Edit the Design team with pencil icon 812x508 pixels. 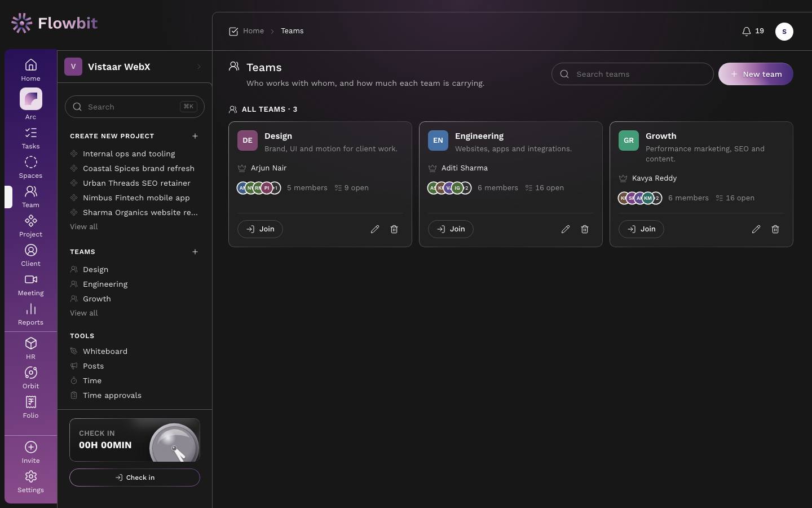(x=375, y=229)
